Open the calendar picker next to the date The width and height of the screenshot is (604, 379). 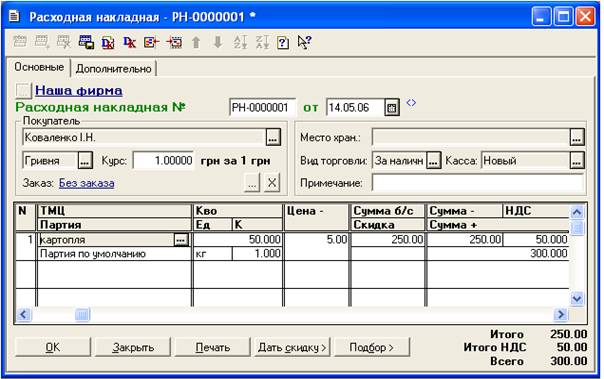[x=392, y=107]
